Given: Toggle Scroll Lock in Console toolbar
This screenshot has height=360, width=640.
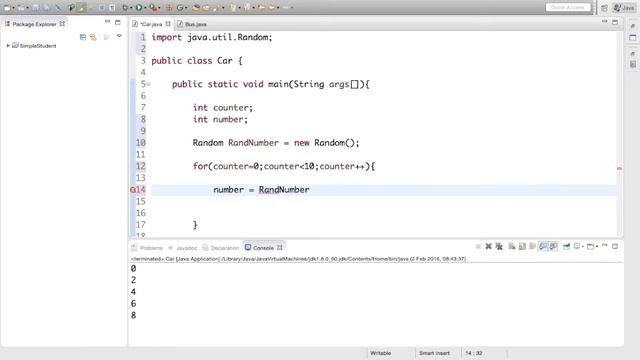Looking at the screenshot, I should point(522,247).
